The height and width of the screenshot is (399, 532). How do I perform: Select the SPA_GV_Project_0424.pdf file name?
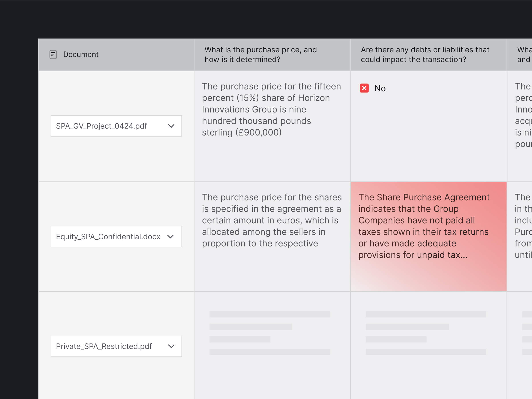pos(101,126)
